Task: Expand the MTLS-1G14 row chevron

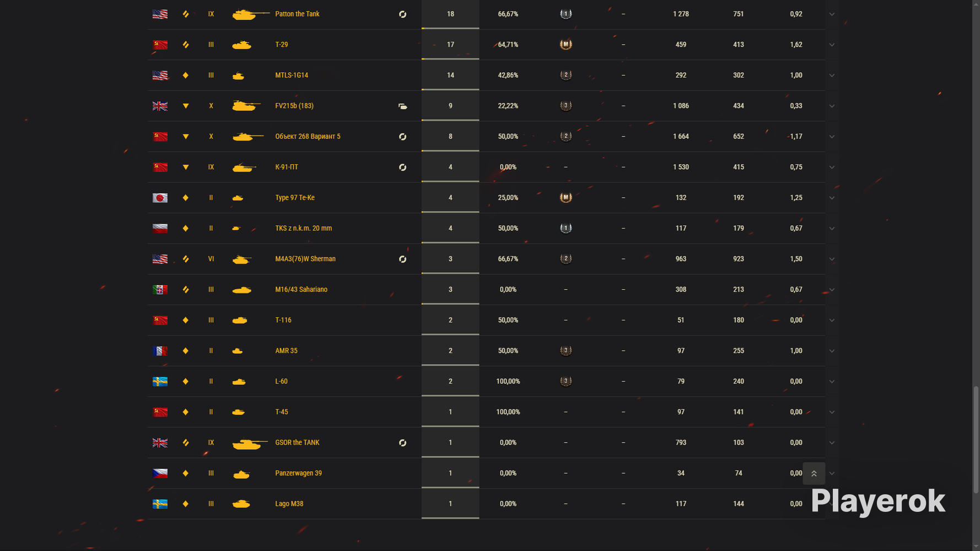Action: (832, 75)
